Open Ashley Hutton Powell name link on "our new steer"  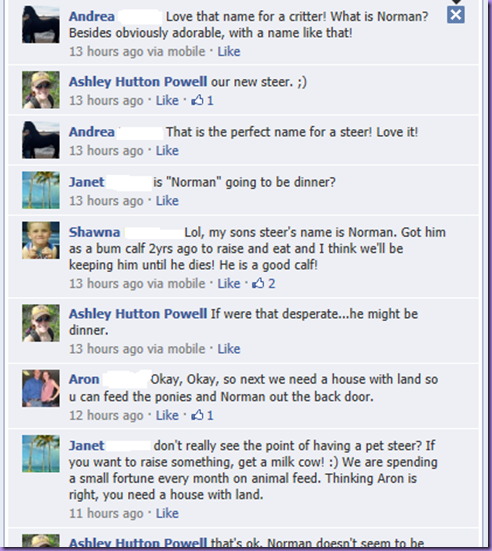click(x=138, y=82)
